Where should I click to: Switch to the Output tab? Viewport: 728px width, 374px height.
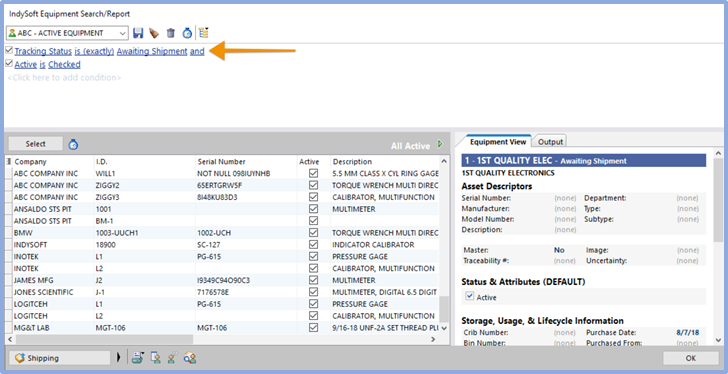tap(550, 142)
